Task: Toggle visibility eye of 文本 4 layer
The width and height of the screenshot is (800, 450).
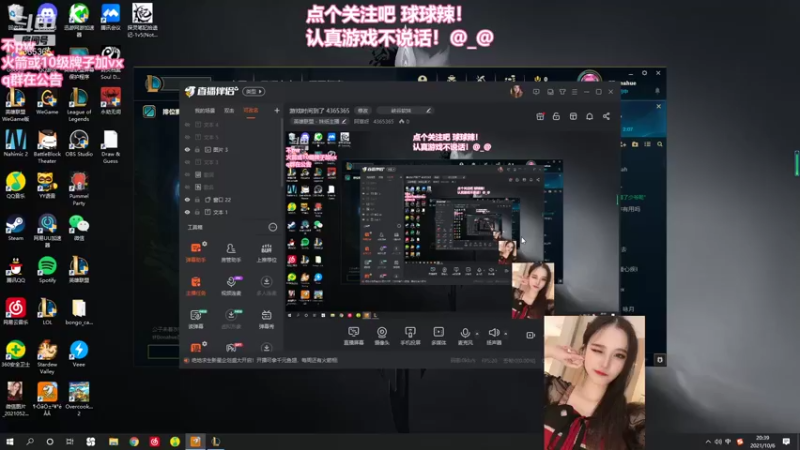Action: 187,124
